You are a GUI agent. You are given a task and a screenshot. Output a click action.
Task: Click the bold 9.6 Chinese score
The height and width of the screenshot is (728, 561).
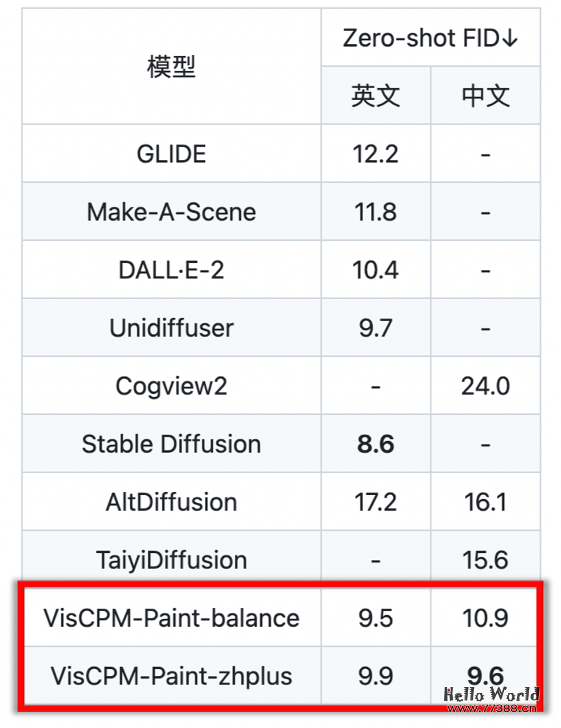tap(485, 675)
